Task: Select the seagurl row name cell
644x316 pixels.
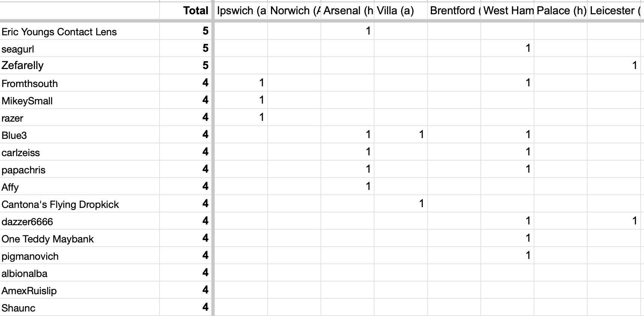Action: coord(80,48)
